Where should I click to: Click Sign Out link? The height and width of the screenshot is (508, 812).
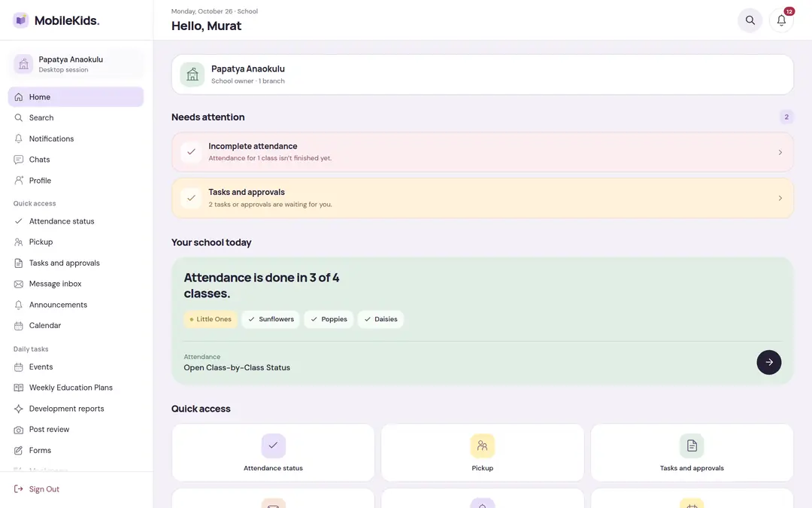coord(44,489)
